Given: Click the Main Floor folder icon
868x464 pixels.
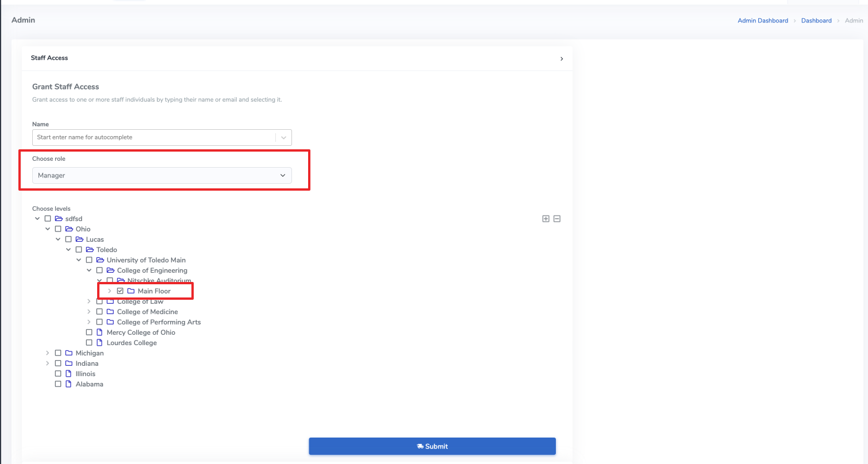Looking at the screenshot, I should click(x=130, y=291).
